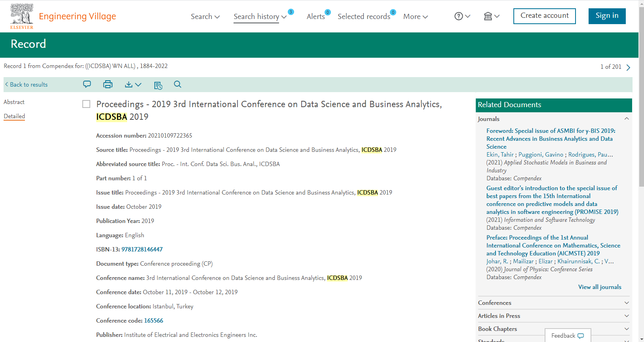Image resolution: width=644 pixels, height=342 pixels.
Task: Collapse the Journals section
Action: [627, 119]
